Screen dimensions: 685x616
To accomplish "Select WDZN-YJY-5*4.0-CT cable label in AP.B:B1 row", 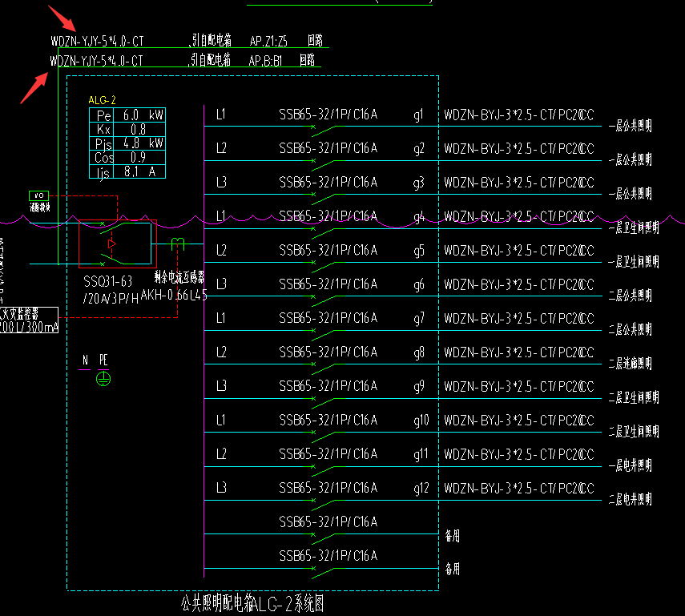I will (96, 61).
